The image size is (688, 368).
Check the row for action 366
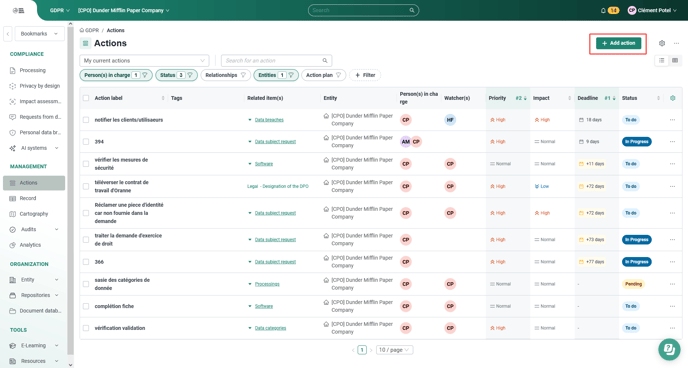(x=86, y=262)
